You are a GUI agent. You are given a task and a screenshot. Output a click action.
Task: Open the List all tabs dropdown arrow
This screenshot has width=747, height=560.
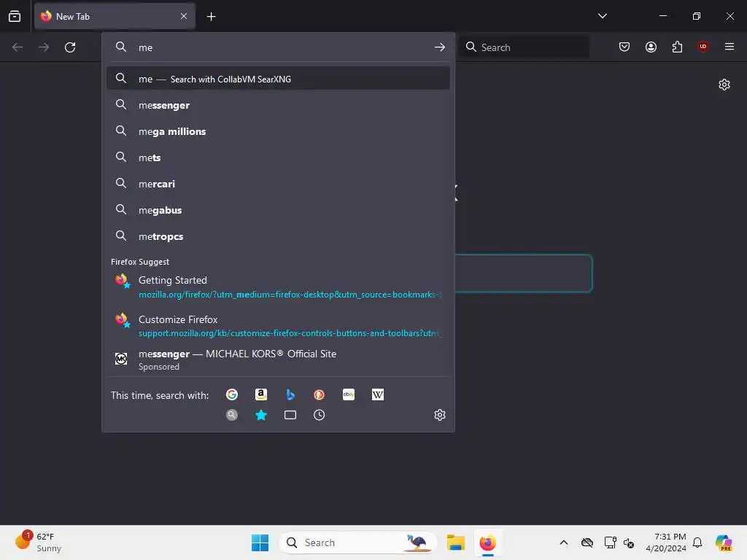(602, 16)
